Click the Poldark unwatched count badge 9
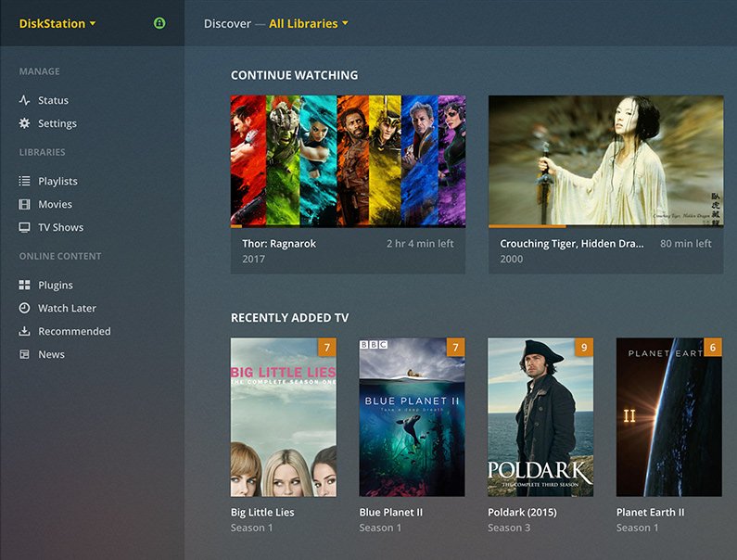Screen dimensions: 737x560 584,348
